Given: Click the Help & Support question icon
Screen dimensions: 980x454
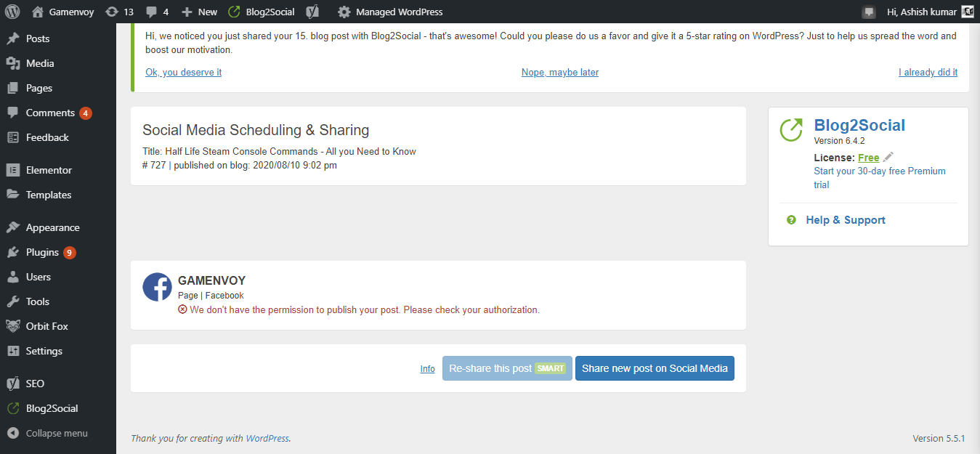Looking at the screenshot, I should (791, 220).
